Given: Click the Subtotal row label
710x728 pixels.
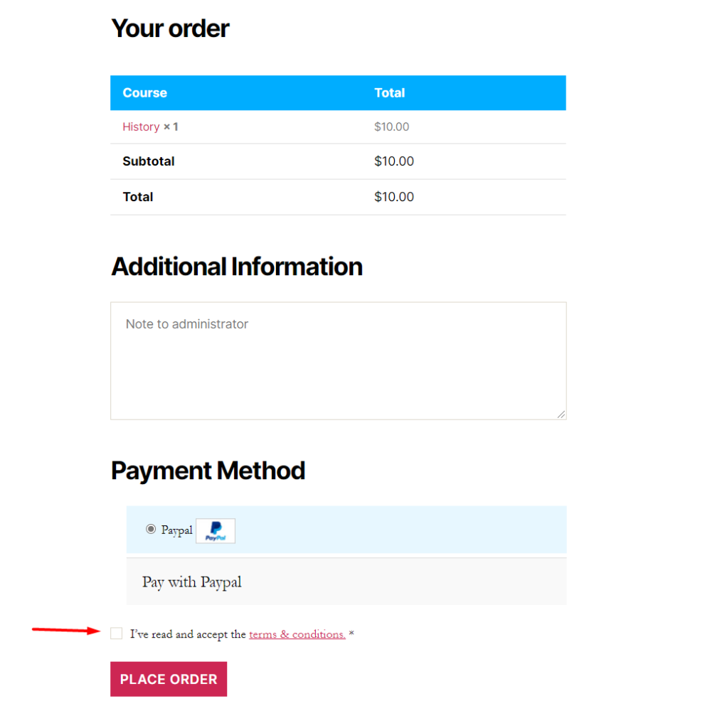Looking at the screenshot, I should coord(149,161).
